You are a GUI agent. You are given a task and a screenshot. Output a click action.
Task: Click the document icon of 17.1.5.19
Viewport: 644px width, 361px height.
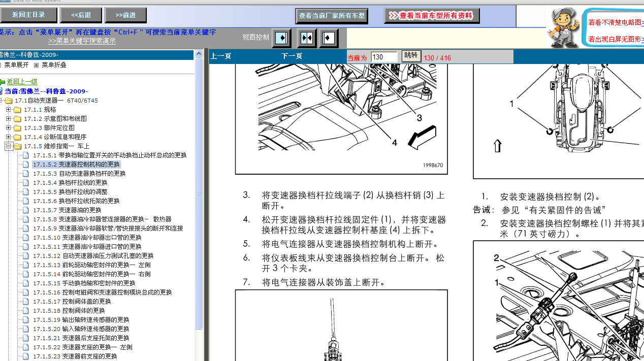25,320
